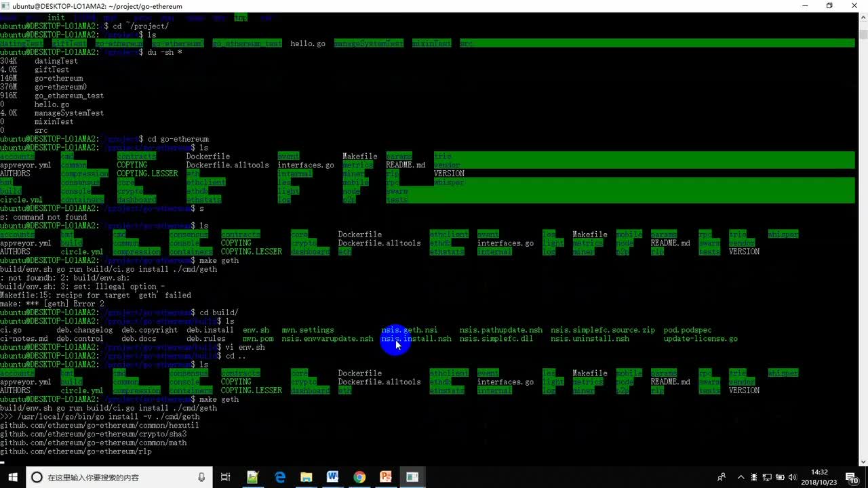Image resolution: width=868 pixels, height=488 pixels.
Task: Click the Cortana circle icon
Action: [37, 477]
